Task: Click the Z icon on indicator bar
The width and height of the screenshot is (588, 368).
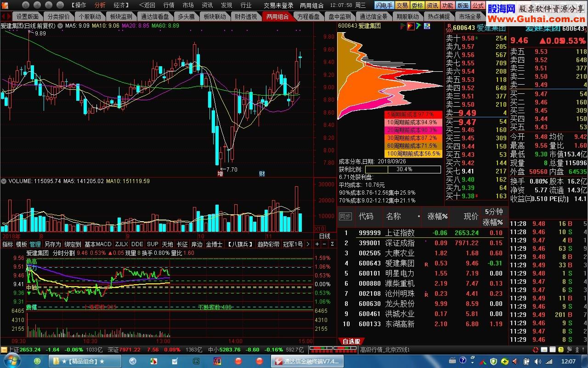Action: [332, 244]
